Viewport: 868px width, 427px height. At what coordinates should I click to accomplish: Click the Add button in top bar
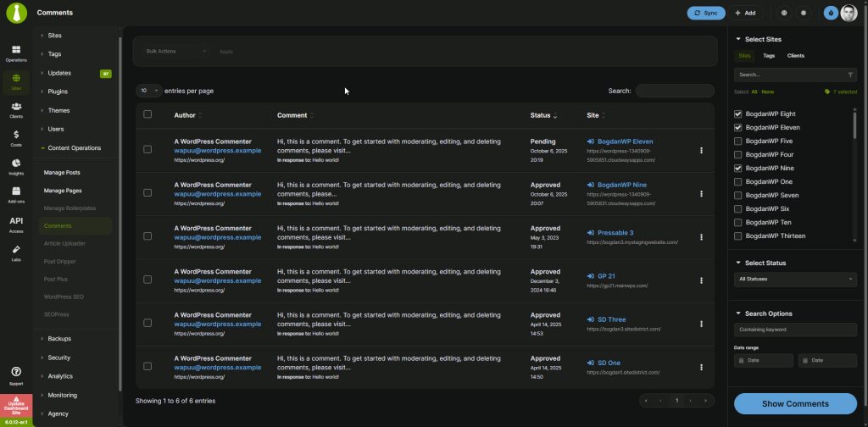coord(744,13)
